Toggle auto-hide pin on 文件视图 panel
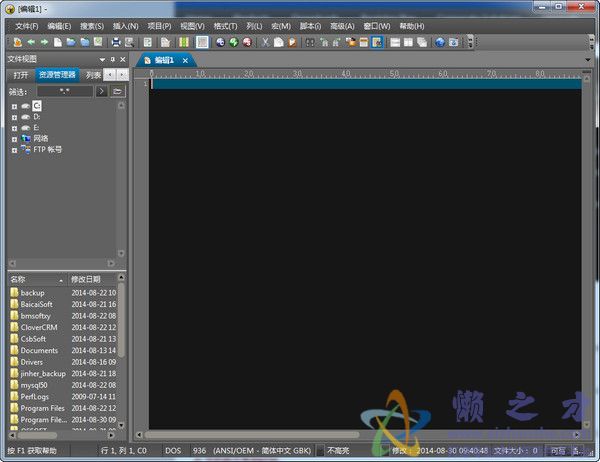This screenshot has height=462, width=600. [112, 59]
